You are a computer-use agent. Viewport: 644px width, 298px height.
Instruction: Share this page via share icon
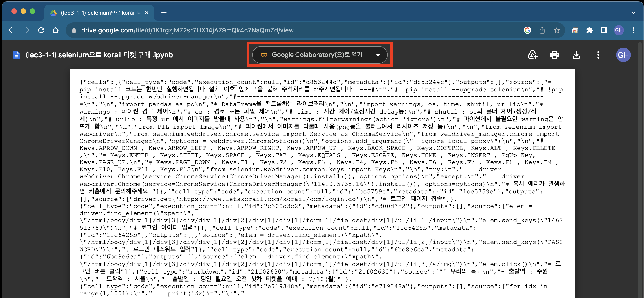click(x=542, y=30)
